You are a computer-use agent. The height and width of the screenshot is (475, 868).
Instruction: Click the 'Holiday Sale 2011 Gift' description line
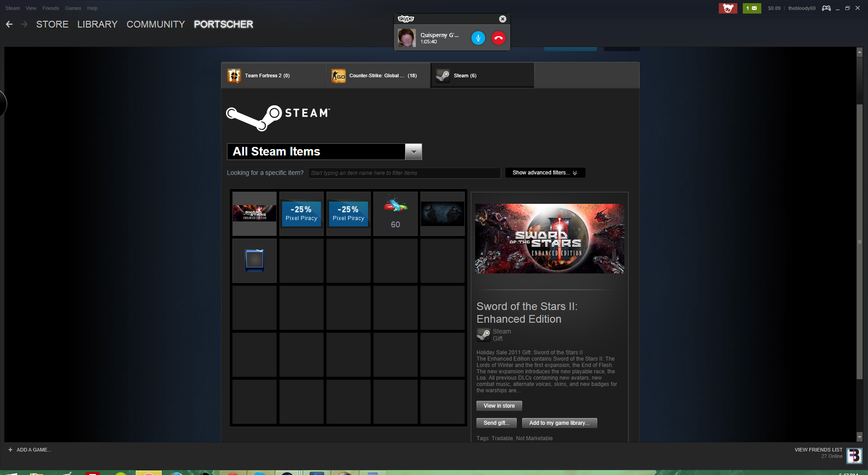(x=529, y=353)
